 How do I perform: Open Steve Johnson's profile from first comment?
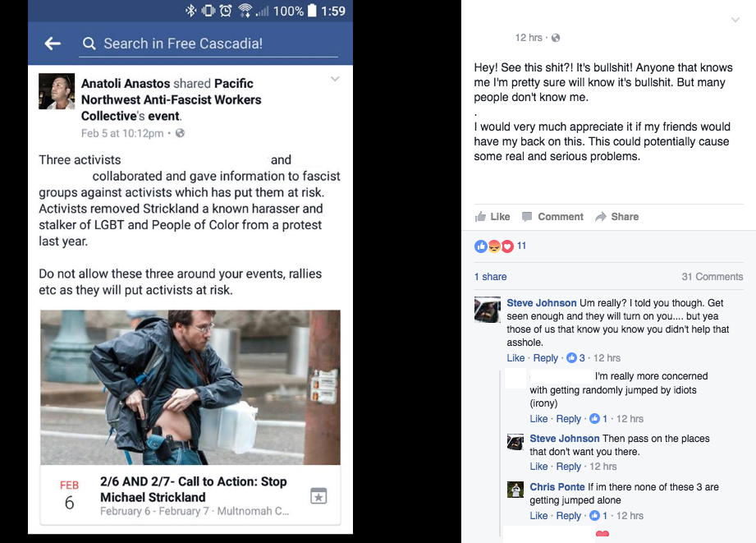[x=542, y=302]
